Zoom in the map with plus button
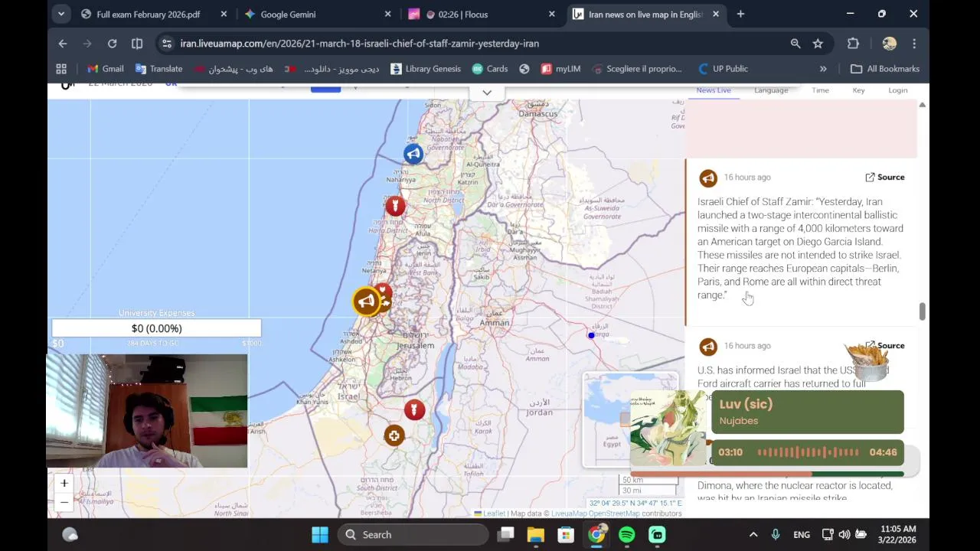This screenshot has height=551, width=980. [64, 483]
